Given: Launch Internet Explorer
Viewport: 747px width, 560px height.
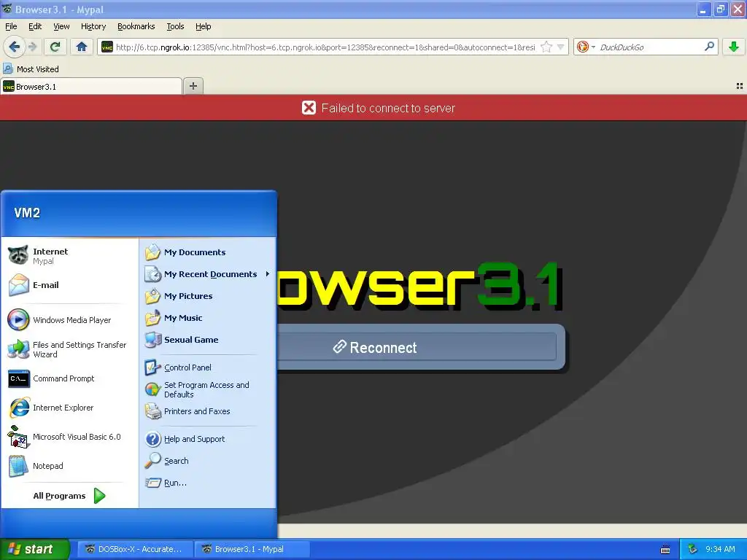Looking at the screenshot, I should pyautogui.click(x=71, y=408).
